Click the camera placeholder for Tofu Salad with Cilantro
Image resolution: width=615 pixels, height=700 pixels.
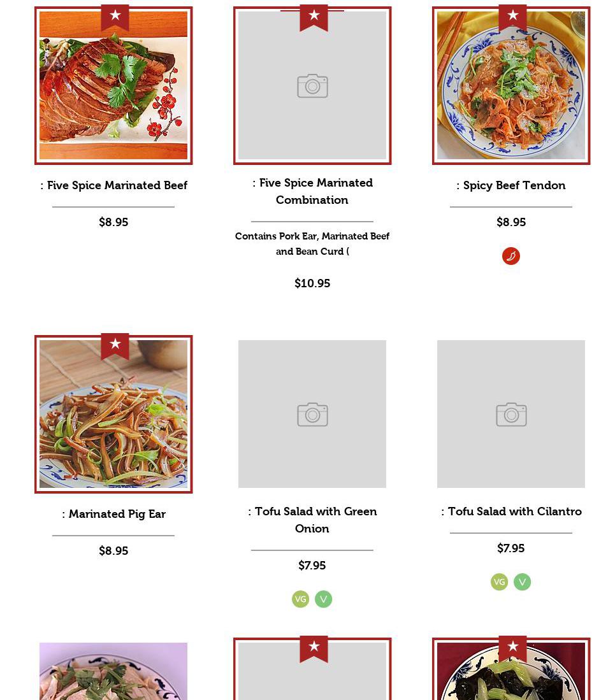pyautogui.click(x=511, y=414)
